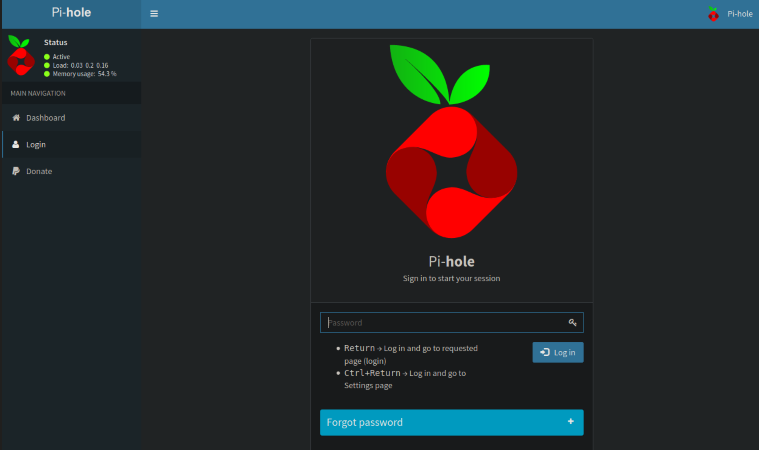Click the small Pi-hole logo in the top-right corner

point(713,14)
